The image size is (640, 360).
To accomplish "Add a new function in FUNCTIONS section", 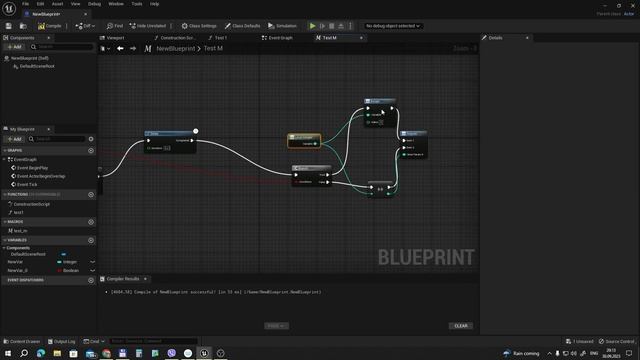I will (91, 195).
